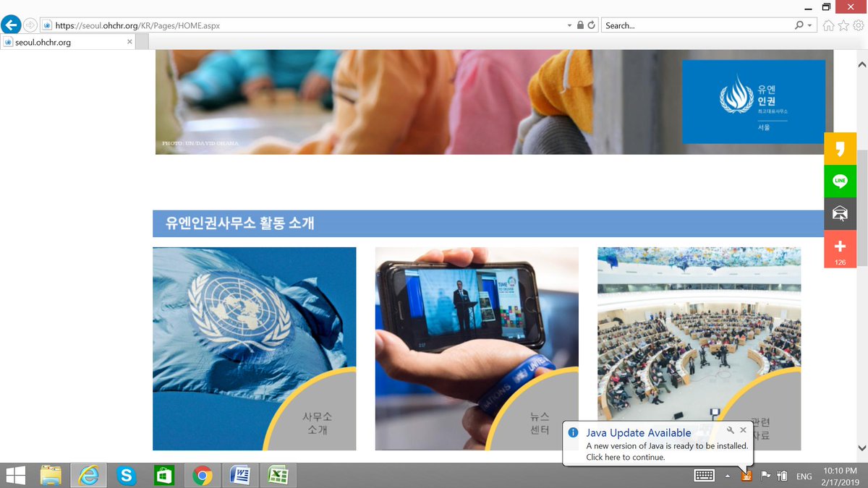868x488 pixels.
Task: Open Windows Store taskbar icon
Action: pyautogui.click(x=164, y=475)
